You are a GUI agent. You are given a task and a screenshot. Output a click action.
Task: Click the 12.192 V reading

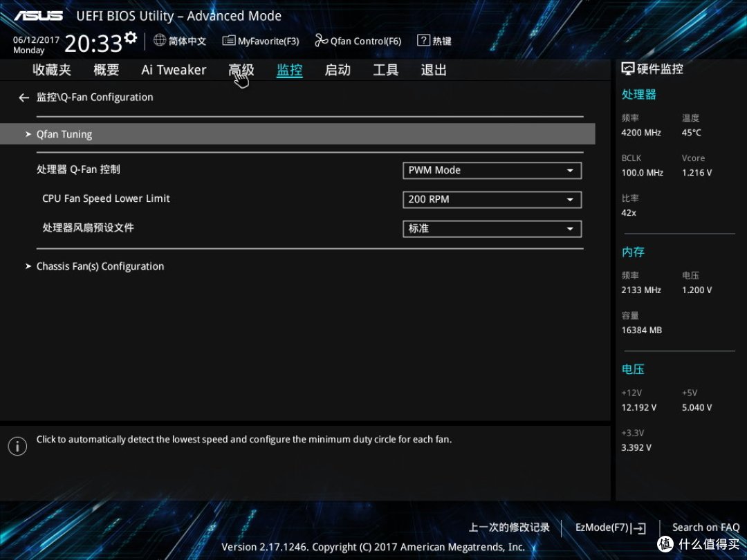[x=638, y=408]
